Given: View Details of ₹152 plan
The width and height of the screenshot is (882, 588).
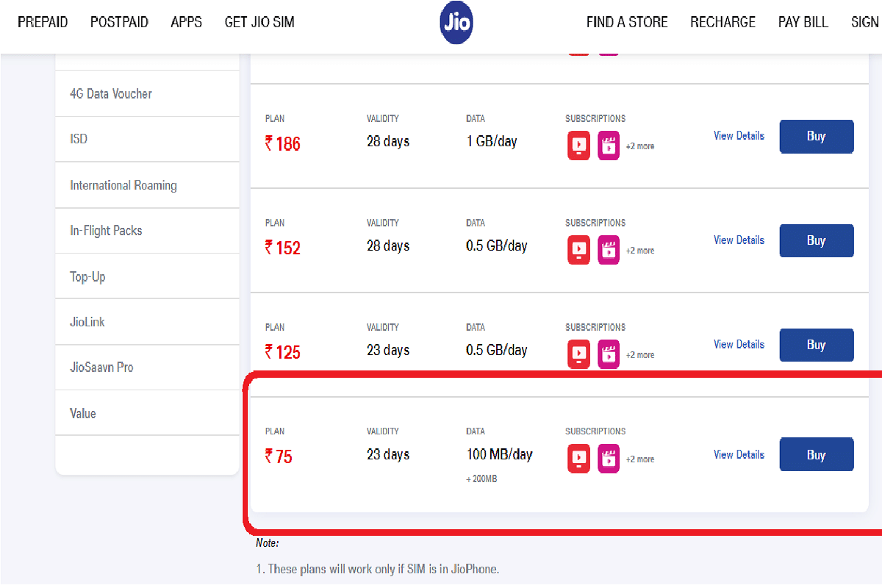Looking at the screenshot, I should 739,240.
